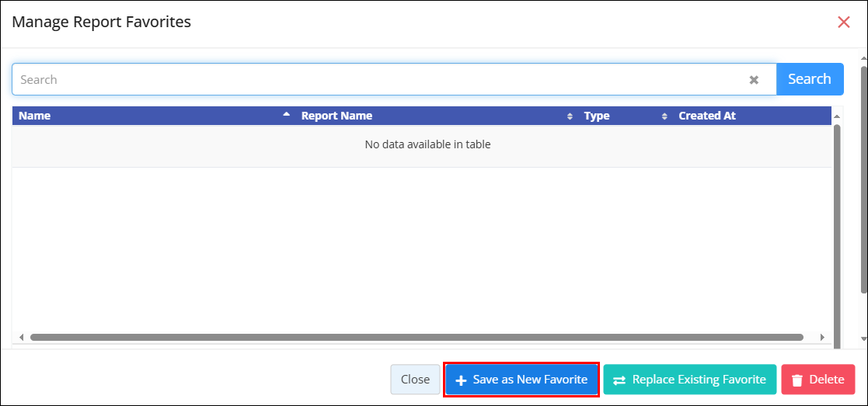
Task: Toggle sort arrows beside Type column
Action: click(x=664, y=116)
